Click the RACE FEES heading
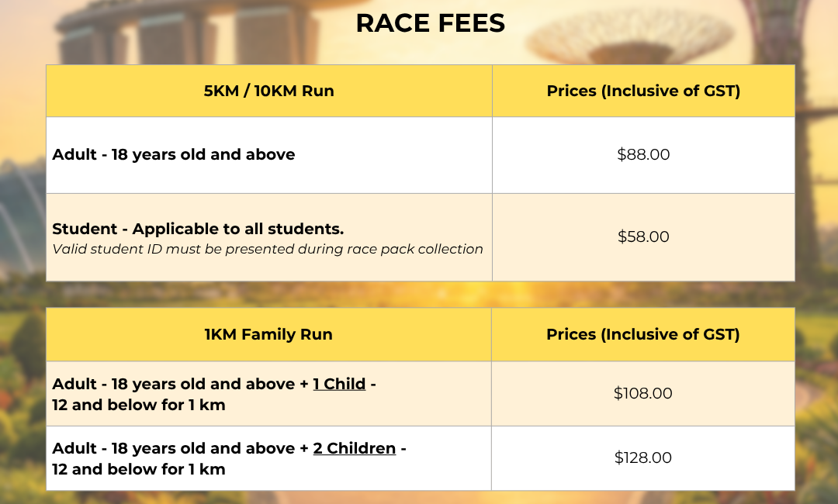Viewport: 838px width, 504px height. point(430,23)
